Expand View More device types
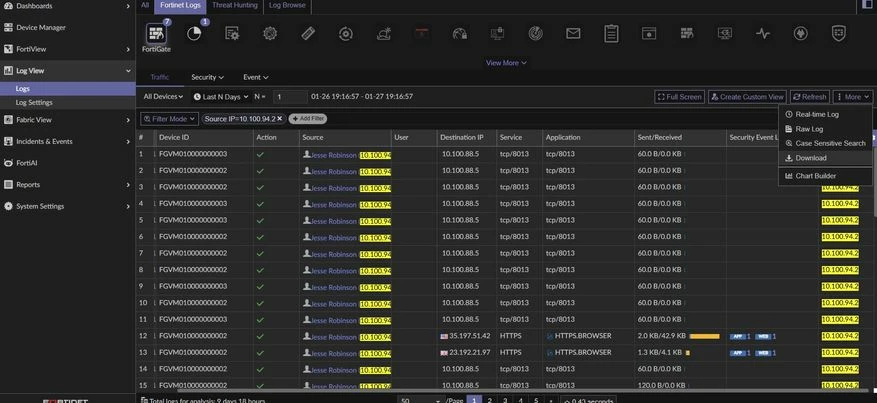877x403 pixels. pos(506,63)
